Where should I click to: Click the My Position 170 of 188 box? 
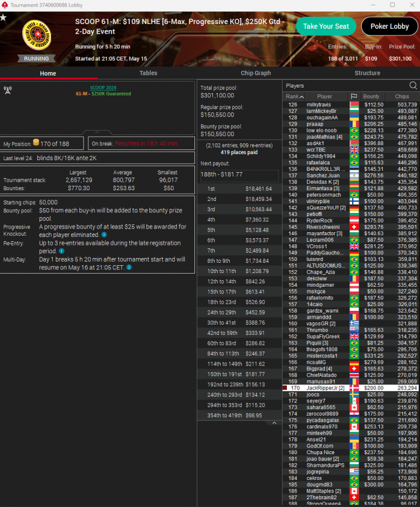(x=42, y=143)
